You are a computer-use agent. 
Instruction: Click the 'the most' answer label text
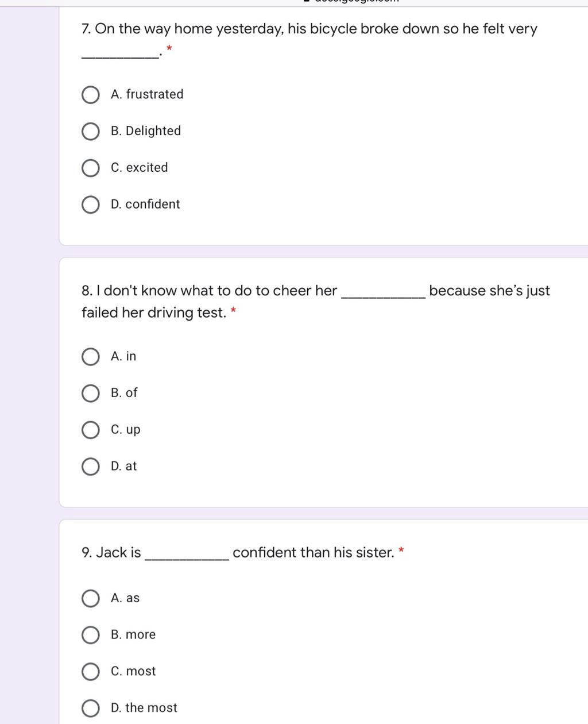pyautogui.click(x=151, y=708)
